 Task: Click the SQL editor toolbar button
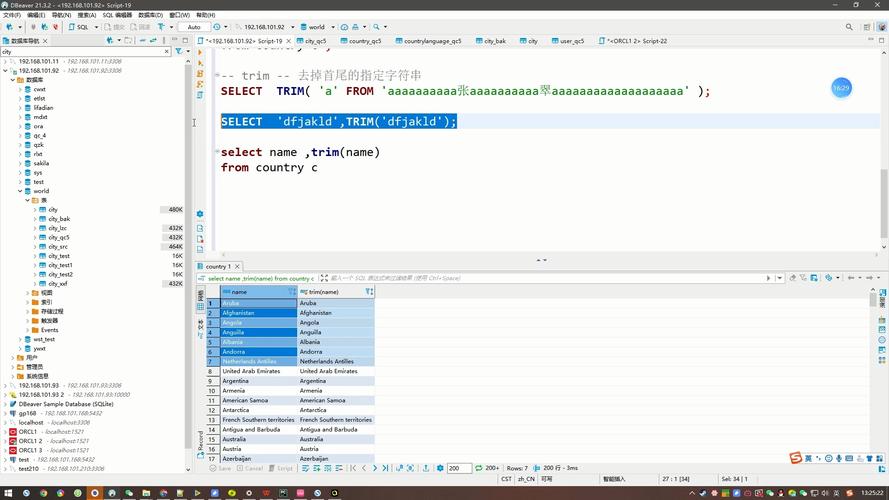(x=80, y=27)
